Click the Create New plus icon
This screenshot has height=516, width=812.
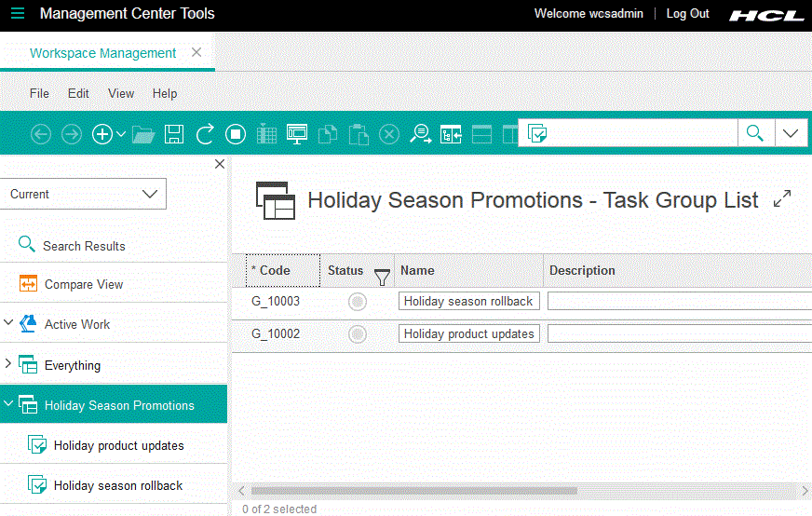pyautogui.click(x=102, y=134)
